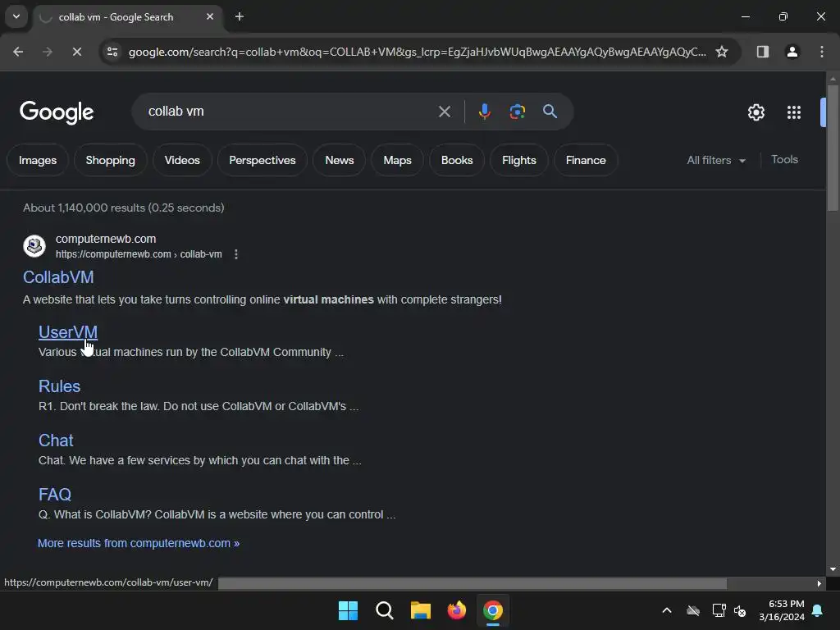The height and width of the screenshot is (630, 840).
Task: Switch to the Flights results tab
Action: (x=519, y=160)
